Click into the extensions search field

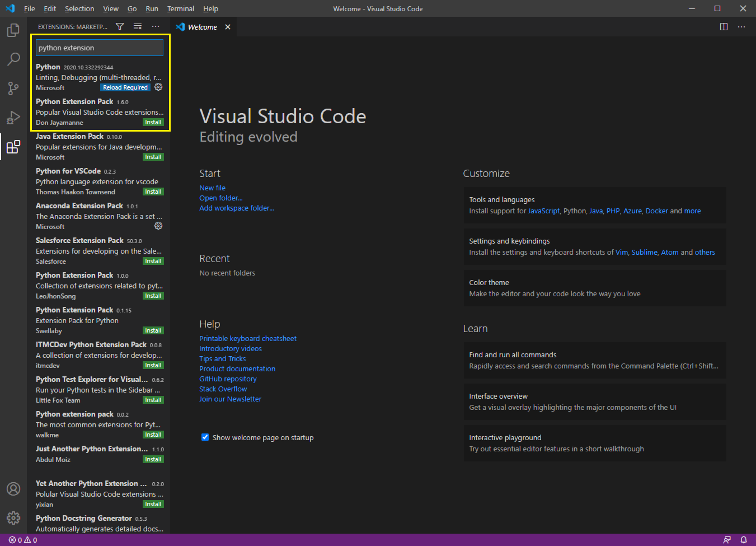click(x=100, y=48)
